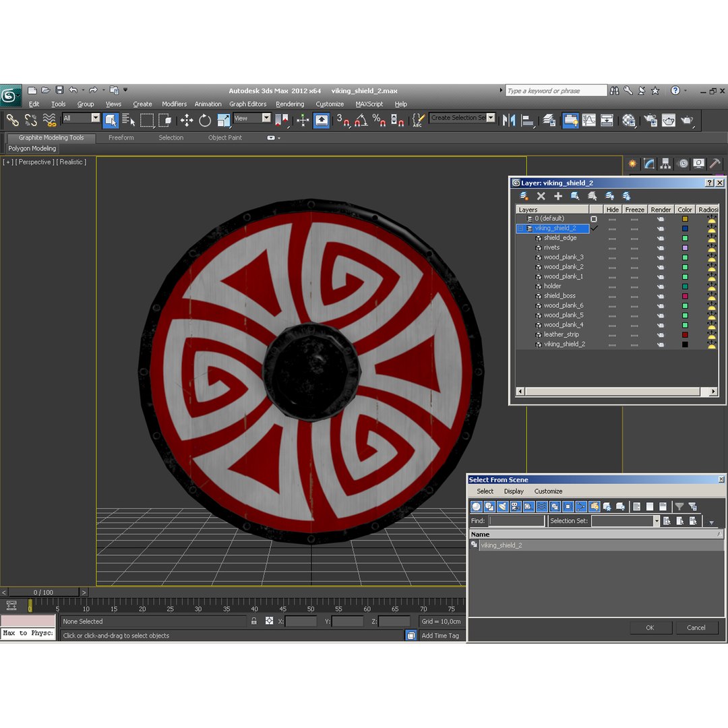Activate the Select and Rotate tool
Screen dimensions: 728x728
[205, 121]
